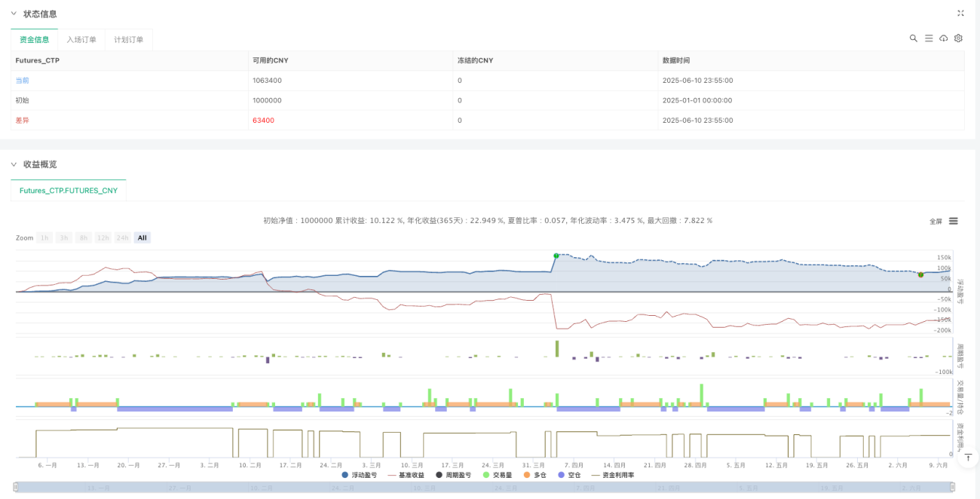Screen dimensions: 980x499
Task: Open the chart hamburger menu beside 全屏
Action: point(954,221)
